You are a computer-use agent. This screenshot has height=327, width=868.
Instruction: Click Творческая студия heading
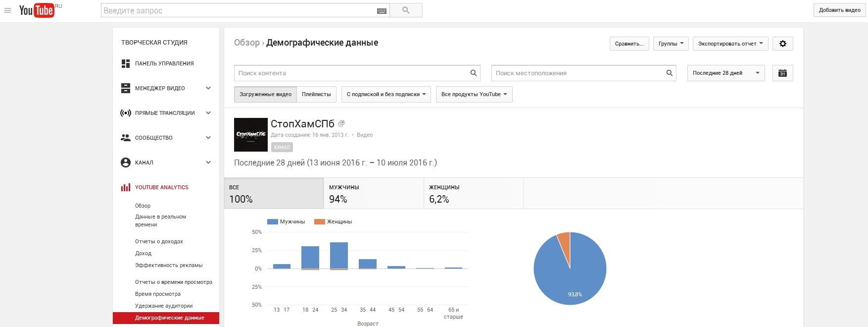click(154, 43)
